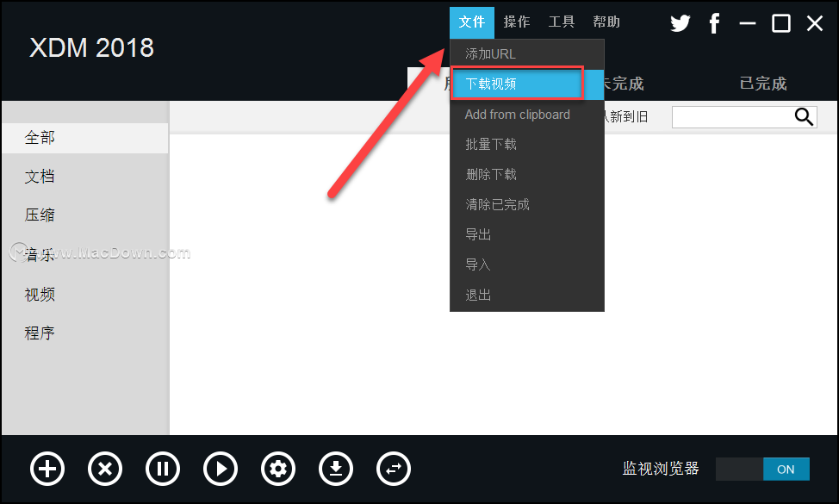The height and width of the screenshot is (504, 839).
Task: Choose Add from clipboard menu entry
Action: 527,115
